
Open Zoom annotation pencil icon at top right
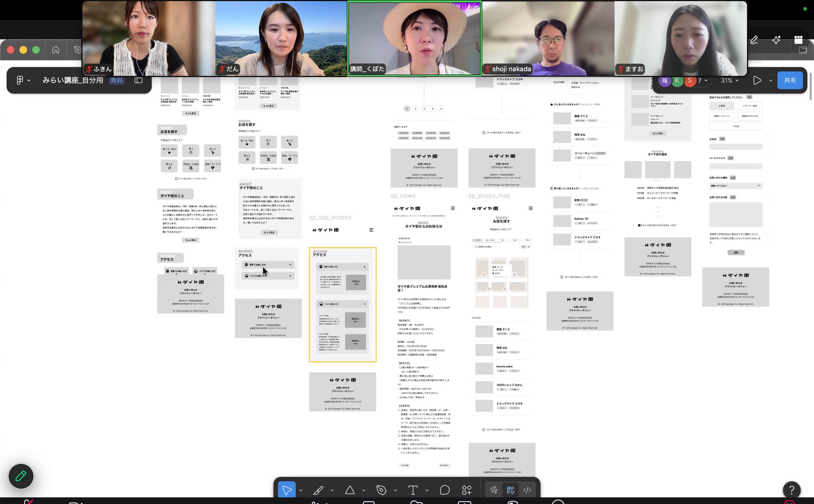pyautogui.click(x=754, y=40)
